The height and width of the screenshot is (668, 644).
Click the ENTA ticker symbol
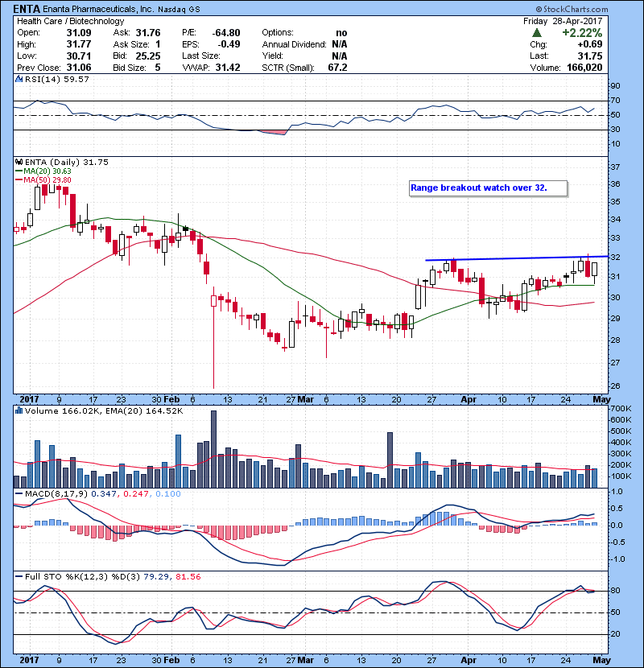point(27,9)
